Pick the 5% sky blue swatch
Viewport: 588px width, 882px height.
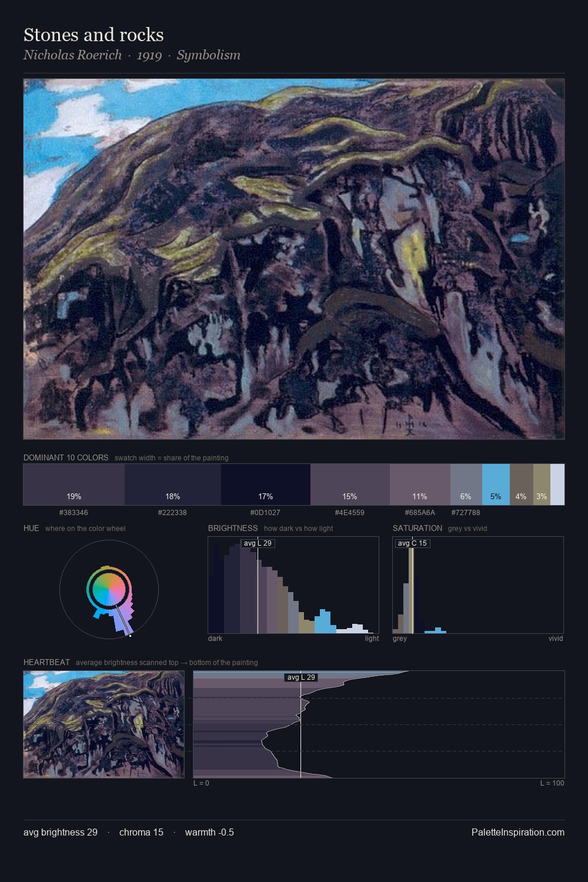pyautogui.click(x=496, y=485)
